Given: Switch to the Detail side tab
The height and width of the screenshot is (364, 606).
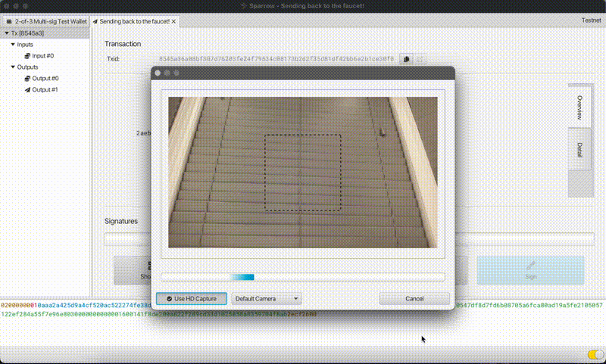Looking at the screenshot, I should point(579,150).
